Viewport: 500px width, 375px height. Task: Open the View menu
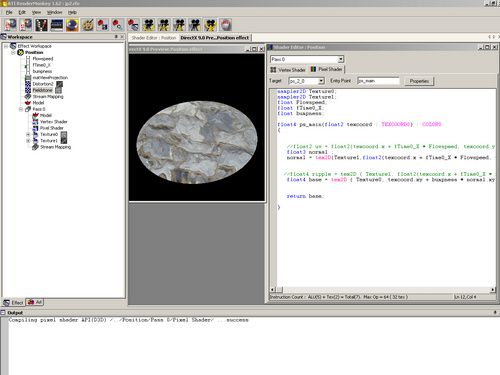tap(36, 12)
